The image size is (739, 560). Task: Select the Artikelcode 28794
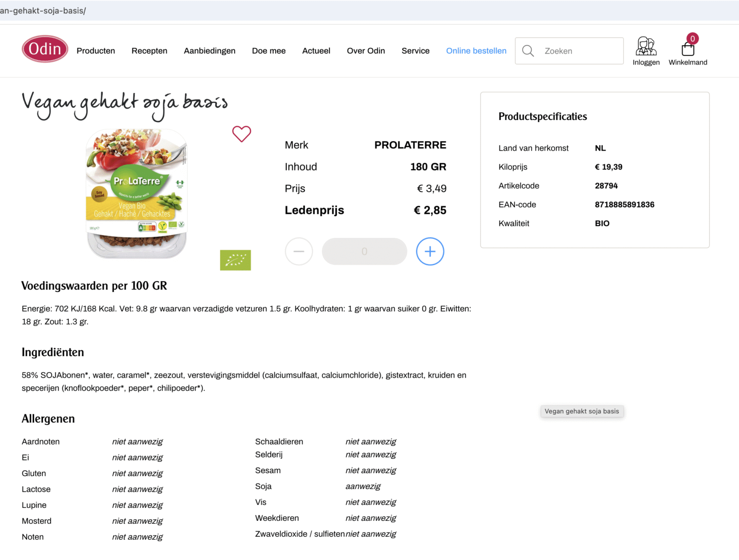[606, 186]
